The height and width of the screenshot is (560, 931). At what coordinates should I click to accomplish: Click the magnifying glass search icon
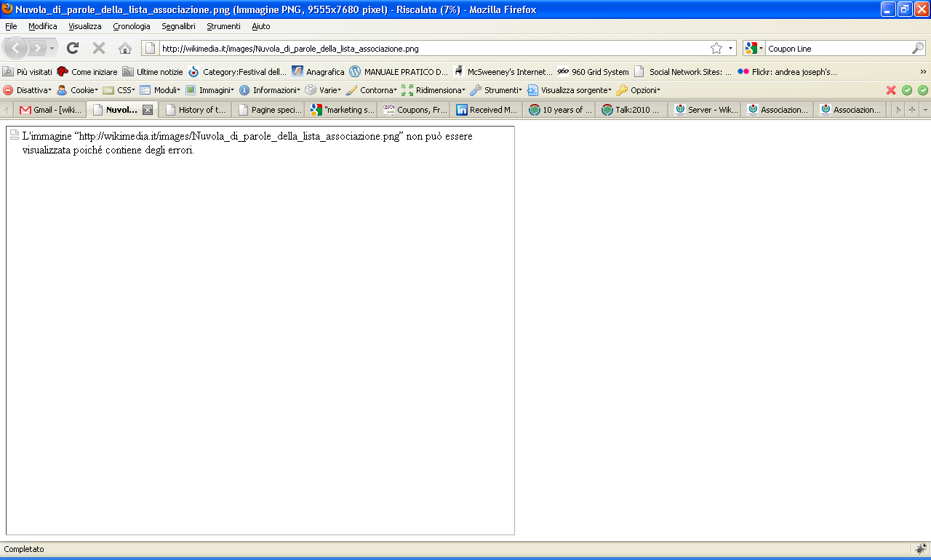pos(918,49)
